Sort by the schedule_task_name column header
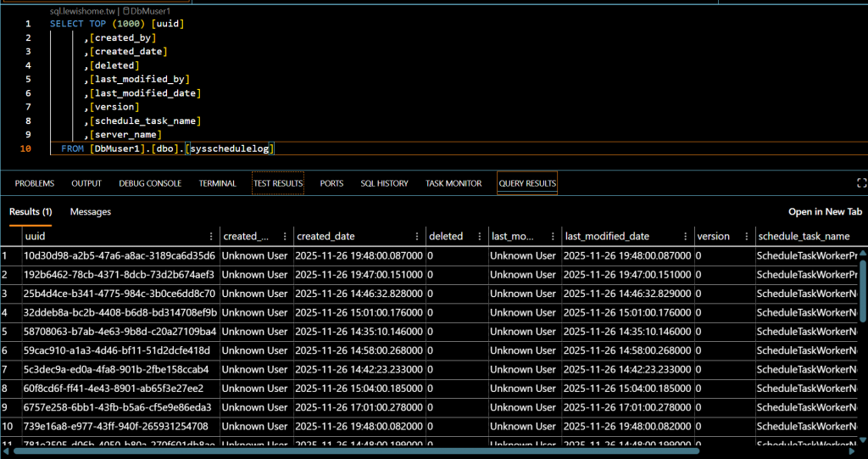 pyautogui.click(x=804, y=236)
